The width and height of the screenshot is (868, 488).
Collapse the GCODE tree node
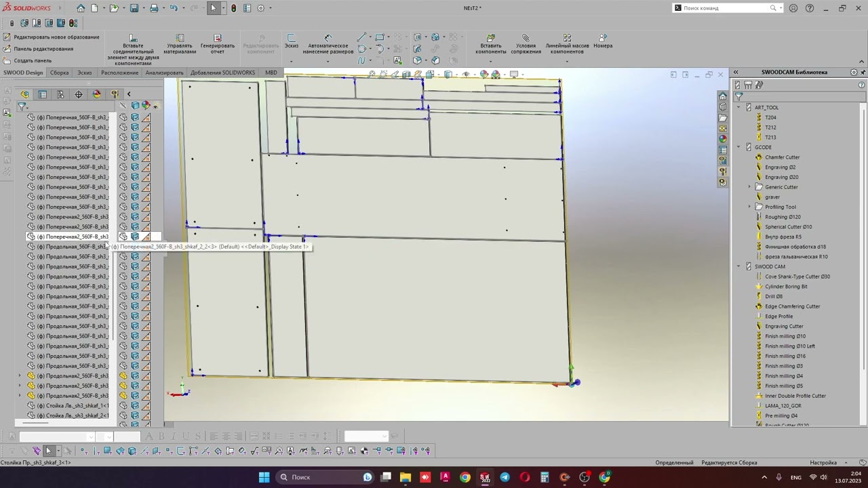(x=738, y=147)
